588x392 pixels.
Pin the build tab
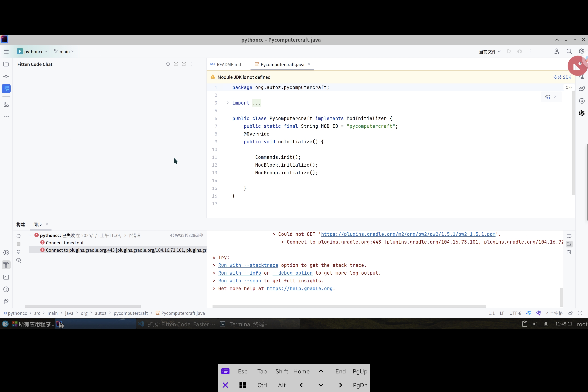click(x=19, y=252)
